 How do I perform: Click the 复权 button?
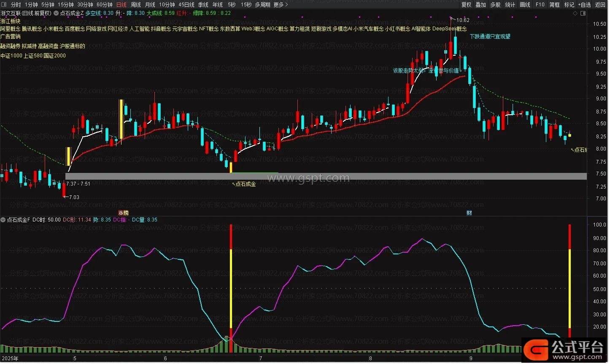[466, 5]
